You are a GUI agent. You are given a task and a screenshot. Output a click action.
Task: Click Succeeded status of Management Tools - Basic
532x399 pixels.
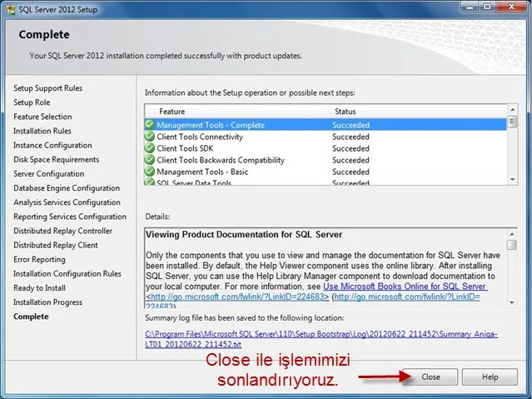351,172
